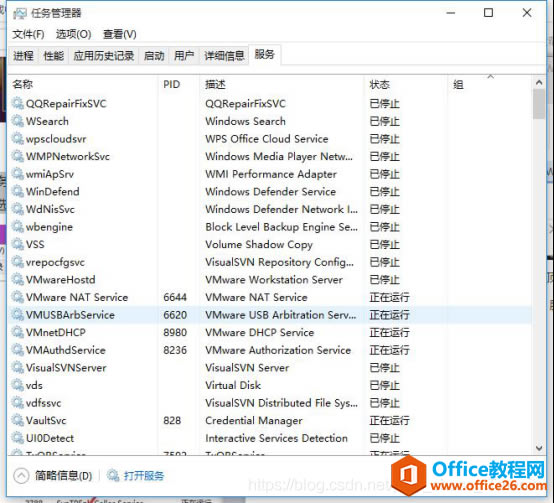Click the gear icon beside UI0Detect
The image size is (554, 503).
pyautogui.click(x=17, y=438)
